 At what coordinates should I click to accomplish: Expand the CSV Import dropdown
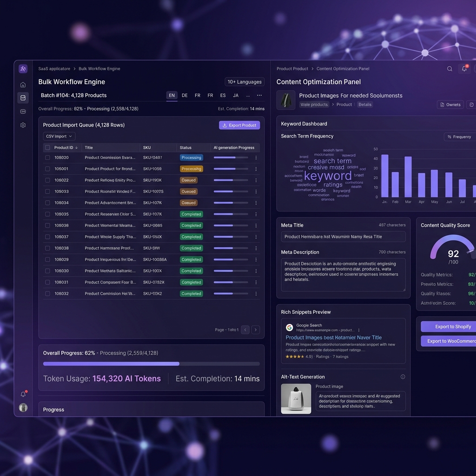pos(59,136)
